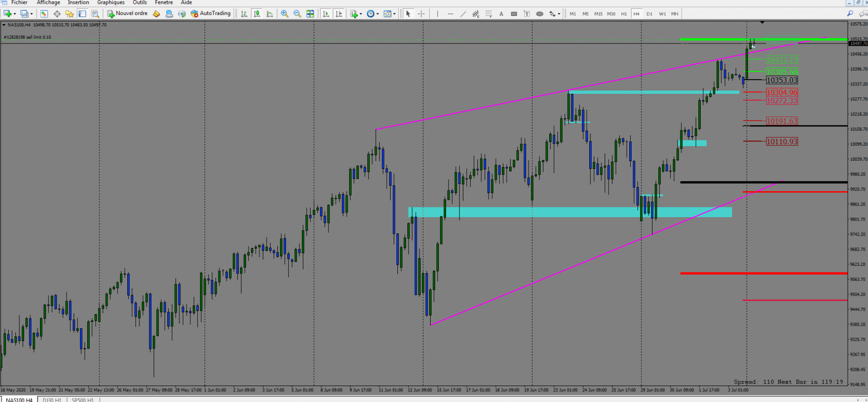Open the Aide menu
This screenshot has width=868, height=402.
(x=186, y=2)
